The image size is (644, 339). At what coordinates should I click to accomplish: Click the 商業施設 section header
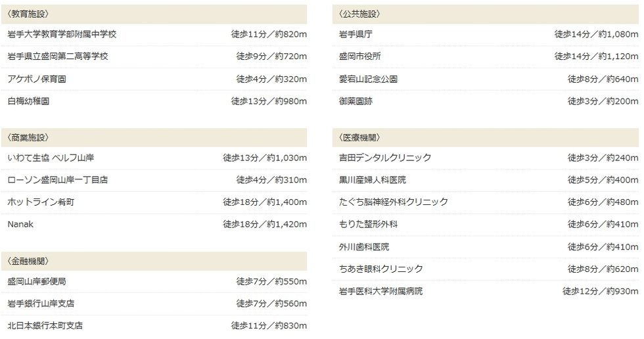pyautogui.click(x=154, y=138)
